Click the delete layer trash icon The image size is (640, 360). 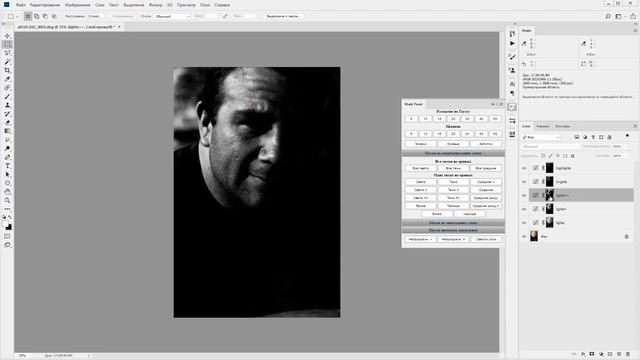pyautogui.click(x=628, y=354)
